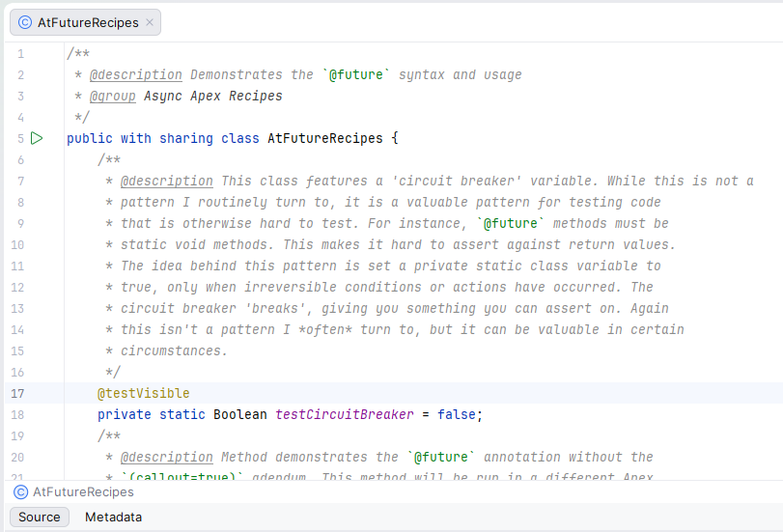Click the 'Boolean' type on line 18
Viewport: 783px width, 532px height.
(x=240, y=414)
